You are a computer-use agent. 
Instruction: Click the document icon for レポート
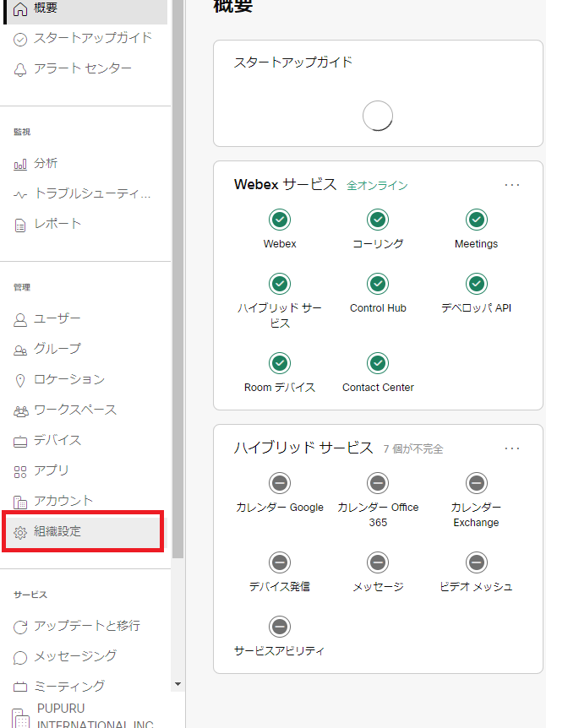click(20, 225)
